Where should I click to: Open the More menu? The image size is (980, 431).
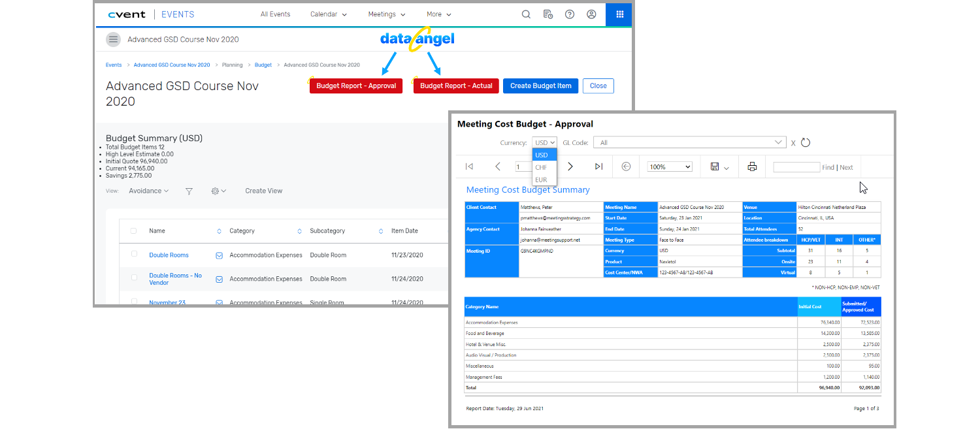pos(438,14)
